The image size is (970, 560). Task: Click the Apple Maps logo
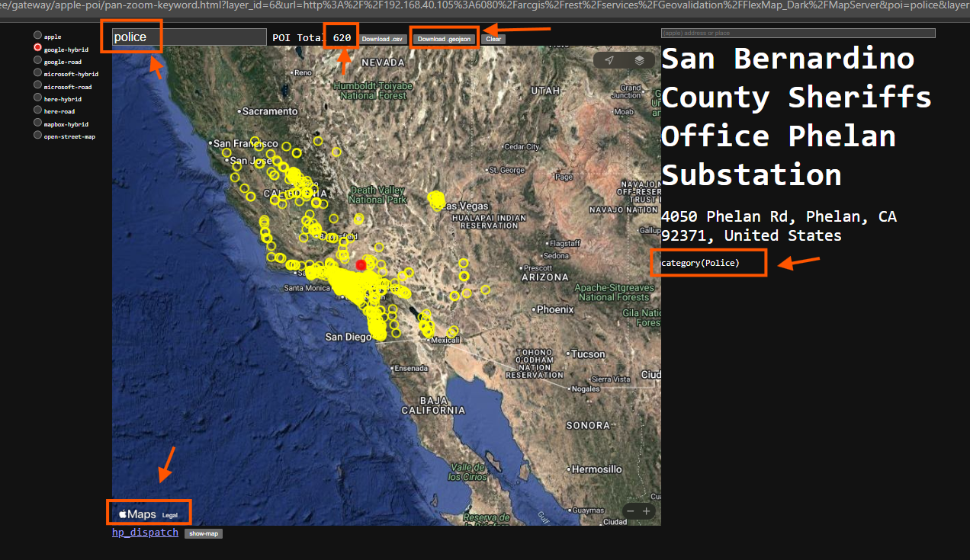click(137, 514)
